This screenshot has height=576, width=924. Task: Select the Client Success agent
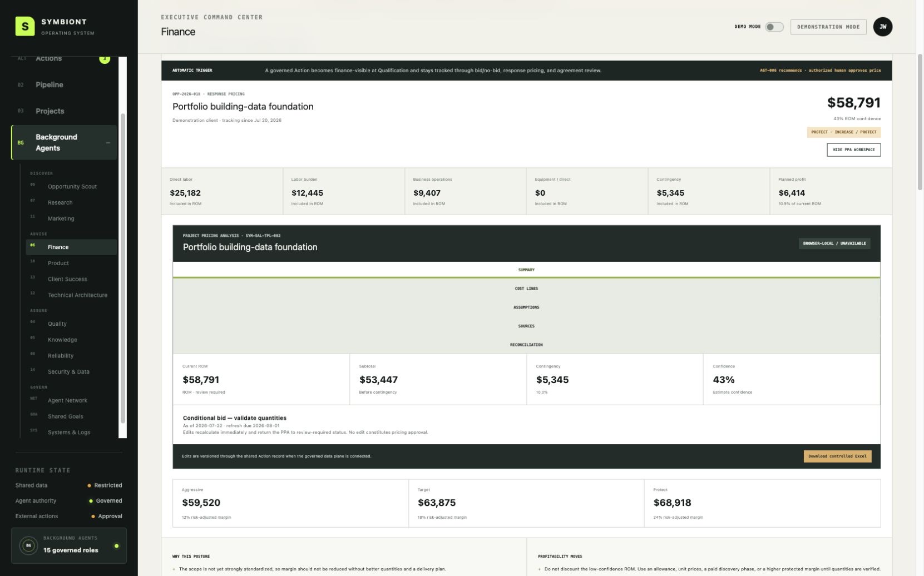tap(72, 280)
